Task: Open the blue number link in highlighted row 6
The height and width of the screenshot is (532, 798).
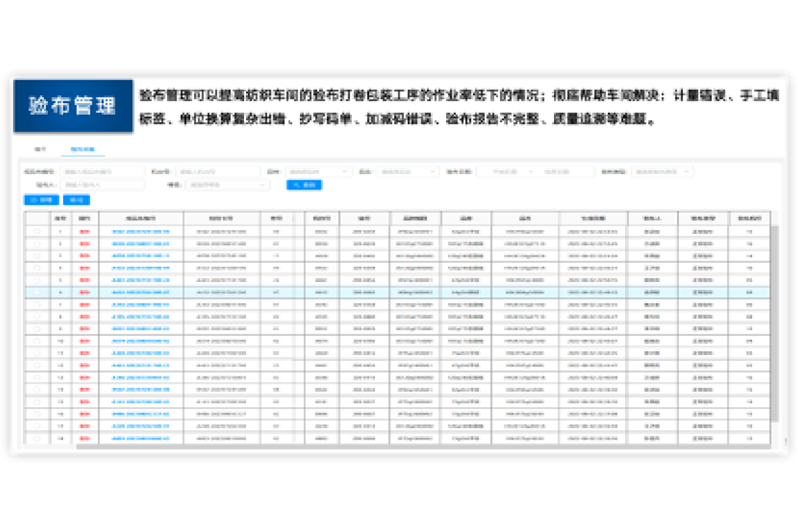Action: (x=140, y=292)
